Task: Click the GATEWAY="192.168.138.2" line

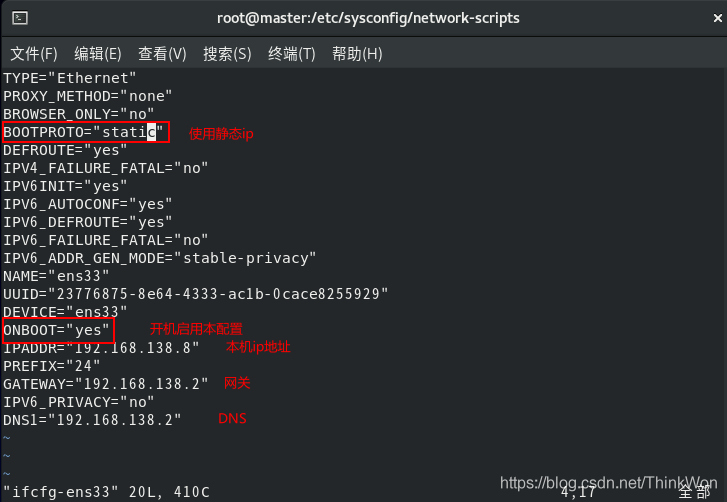Action: pyautogui.click(x=105, y=384)
